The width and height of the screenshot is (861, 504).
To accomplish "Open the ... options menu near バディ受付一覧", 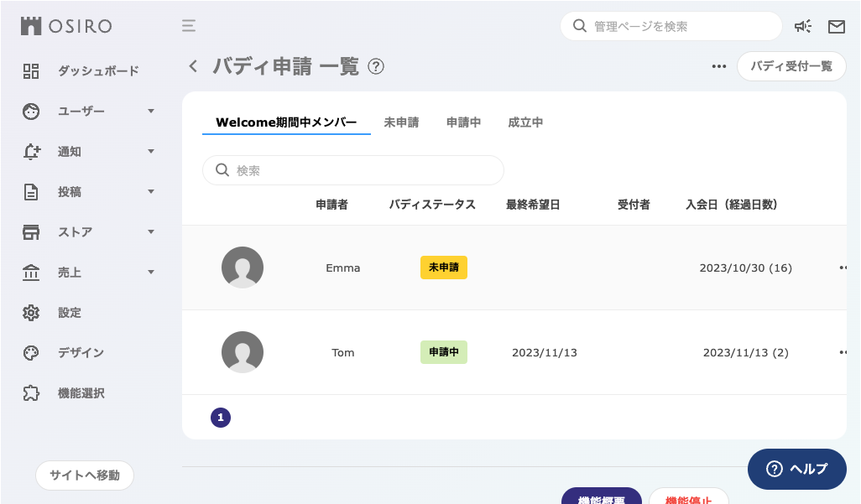I will point(718,66).
